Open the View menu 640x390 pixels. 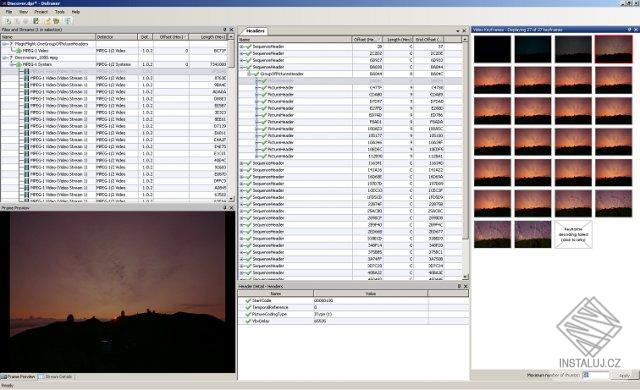point(24,12)
